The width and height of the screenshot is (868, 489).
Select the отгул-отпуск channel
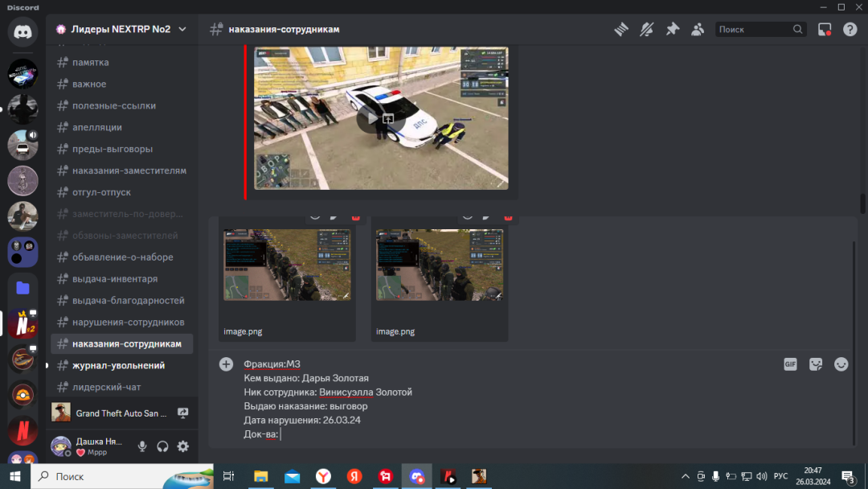(x=122, y=192)
